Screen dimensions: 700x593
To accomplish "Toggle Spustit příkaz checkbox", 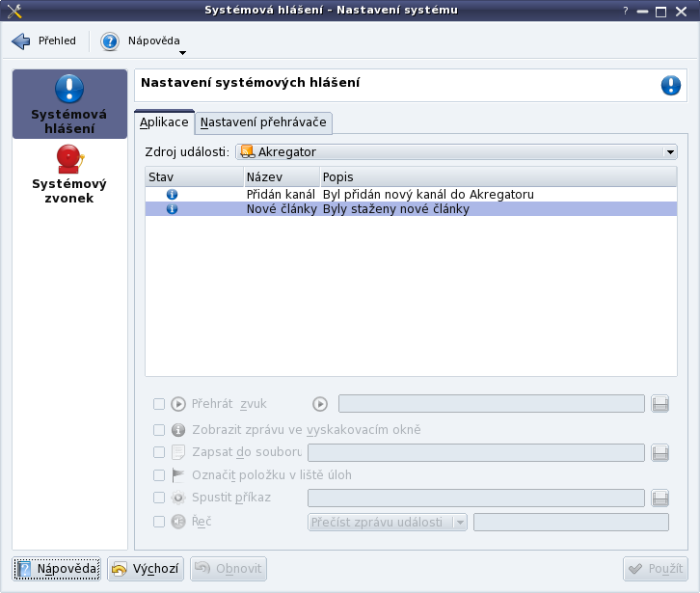I will (x=159, y=498).
